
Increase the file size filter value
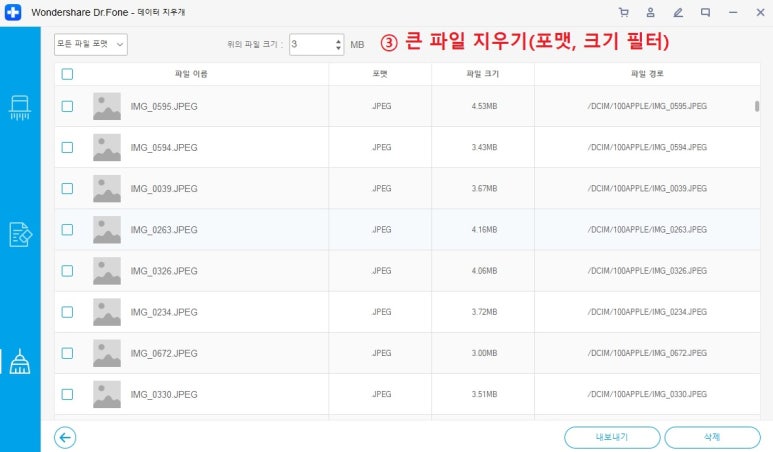click(337, 40)
